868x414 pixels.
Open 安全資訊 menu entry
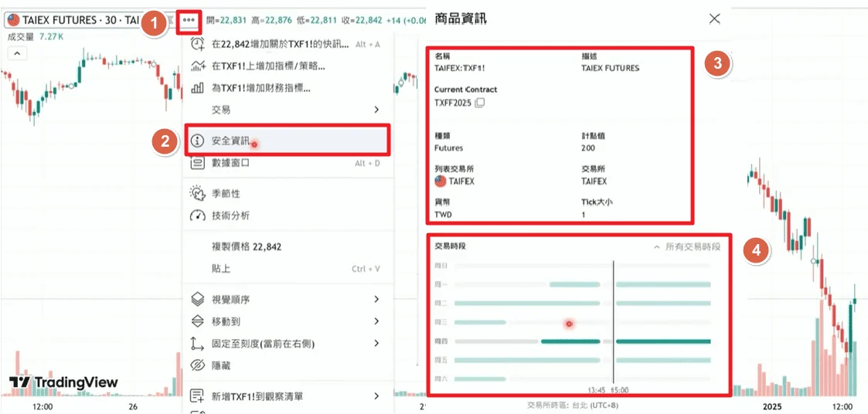pyautogui.click(x=288, y=141)
